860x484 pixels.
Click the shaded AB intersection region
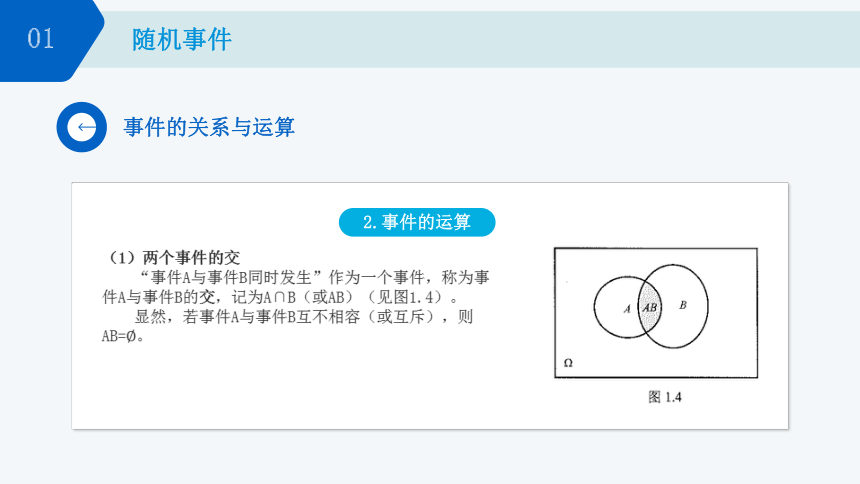(x=649, y=308)
